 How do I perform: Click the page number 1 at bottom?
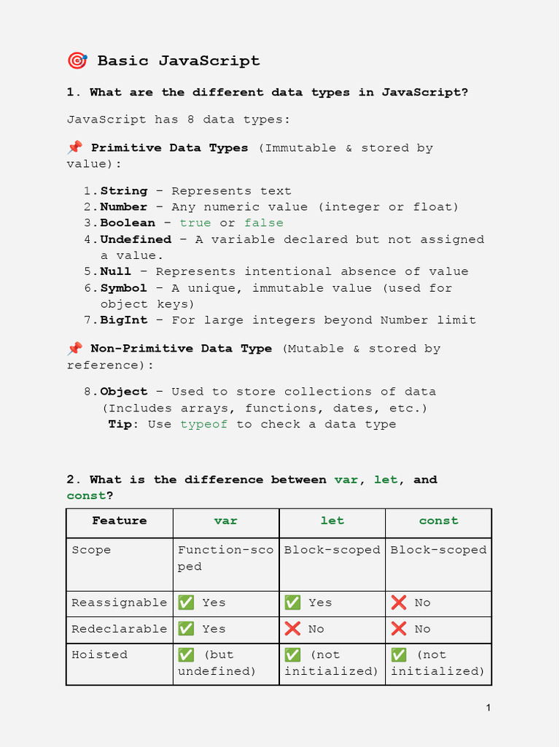point(489,708)
